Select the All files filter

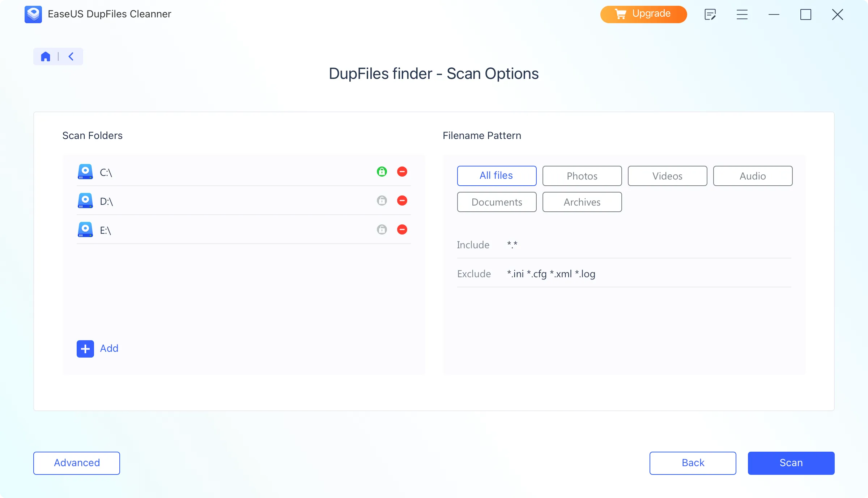497,176
